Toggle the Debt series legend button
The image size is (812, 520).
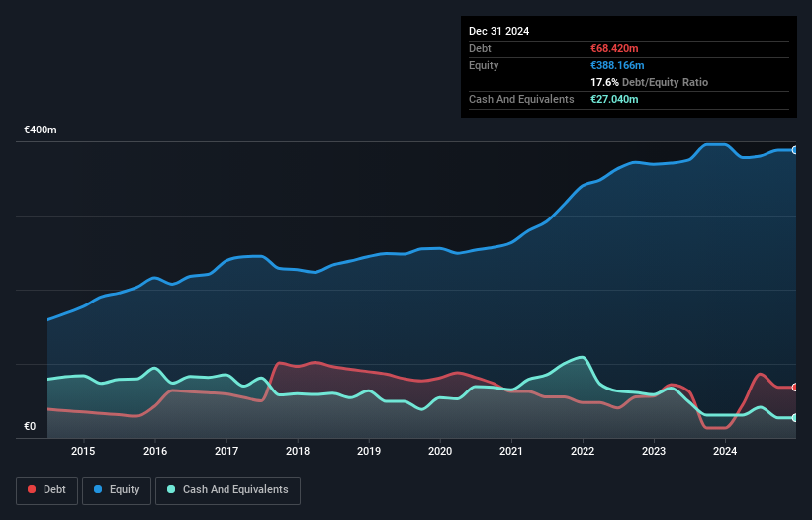click(x=47, y=490)
